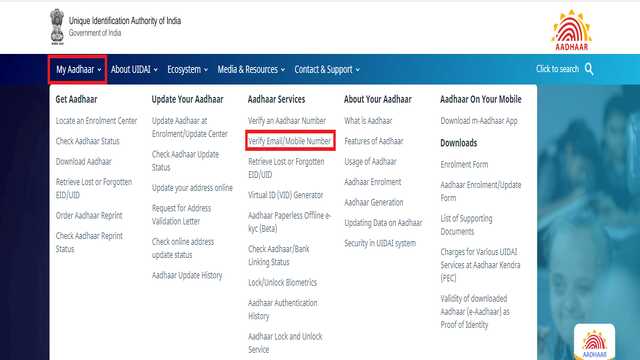Screen dimensions: 640x360
Task: Click the search magnifier icon
Action: (589, 69)
